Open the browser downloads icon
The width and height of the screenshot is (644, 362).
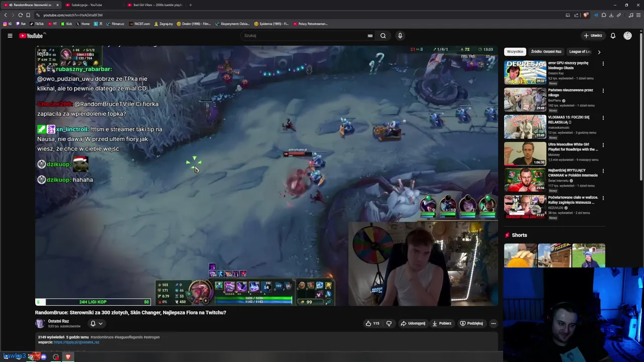coord(611,15)
